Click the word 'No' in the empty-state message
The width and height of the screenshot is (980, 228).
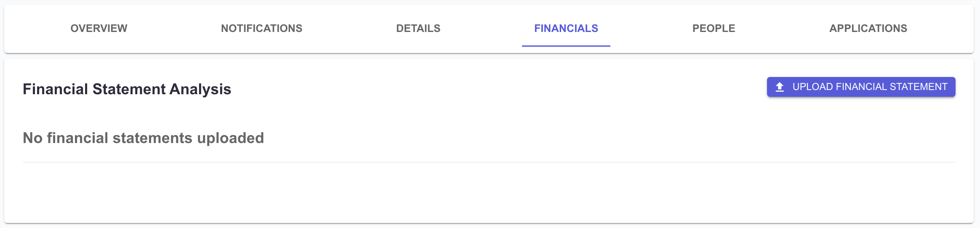[x=32, y=138]
